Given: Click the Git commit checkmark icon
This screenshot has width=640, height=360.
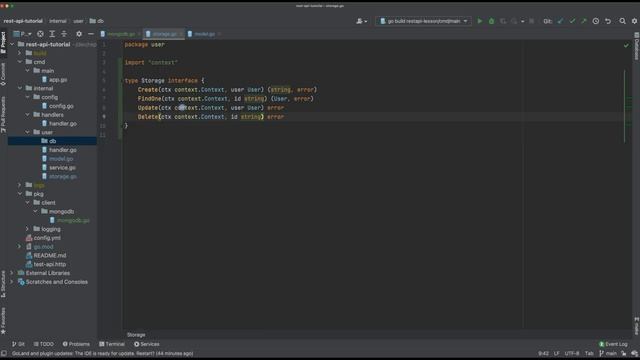Looking at the screenshot, I should [572, 21].
